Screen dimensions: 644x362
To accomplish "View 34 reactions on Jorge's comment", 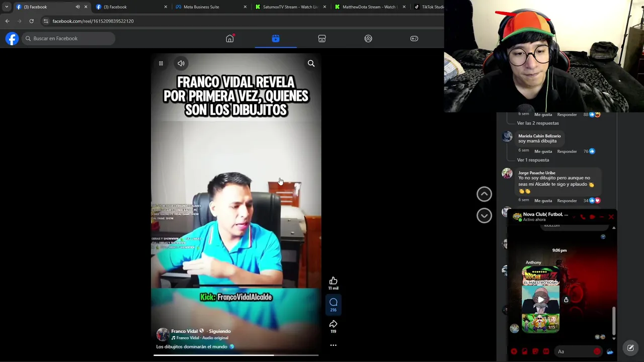I will [x=592, y=201].
